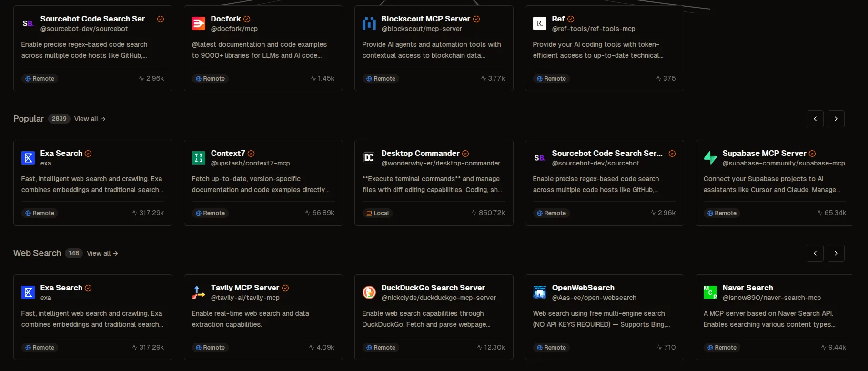This screenshot has width=868, height=371.
Task: Click the Local badge on Desktop Commander
Action: (x=378, y=213)
